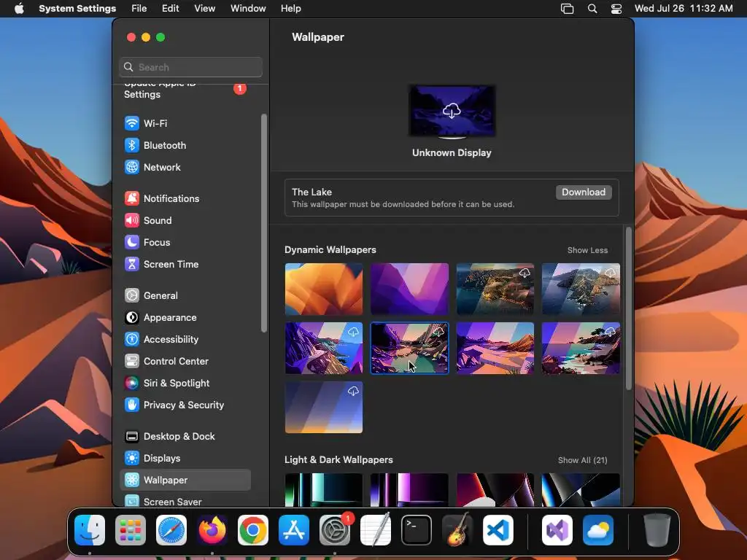The image size is (747, 560).
Task: Launch GarageBand from the Dock
Action: (457, 530)
